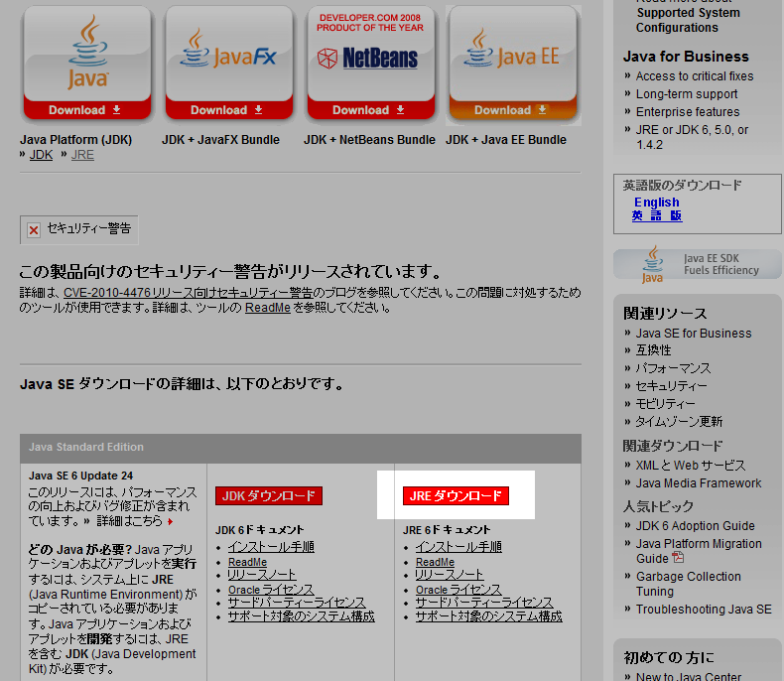Viewport: 784px width, 681px height.
Task: Open the モビリティー link
Action: coord(665,403)
